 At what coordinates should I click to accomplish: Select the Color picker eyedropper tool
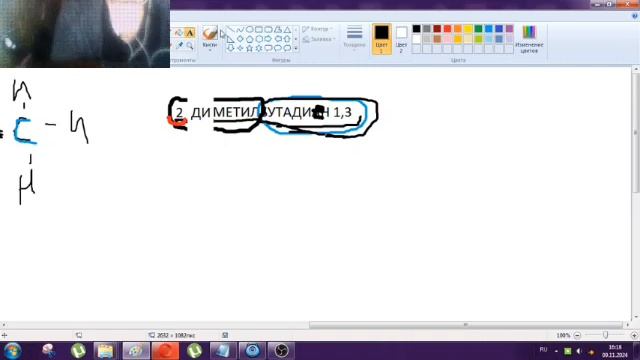pos(179,45)
